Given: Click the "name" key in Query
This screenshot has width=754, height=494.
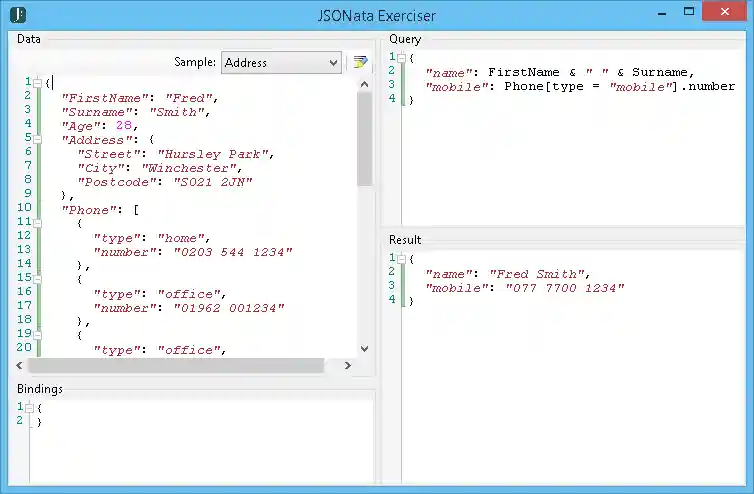Looking at the screenshot, I should coord(448,73).
